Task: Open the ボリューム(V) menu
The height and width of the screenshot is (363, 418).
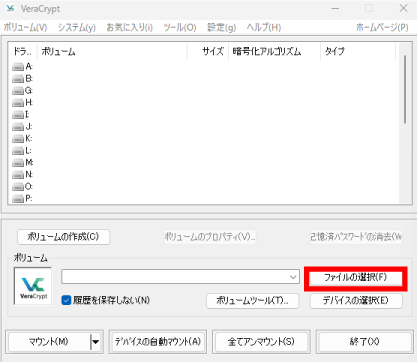Action: 25,27
